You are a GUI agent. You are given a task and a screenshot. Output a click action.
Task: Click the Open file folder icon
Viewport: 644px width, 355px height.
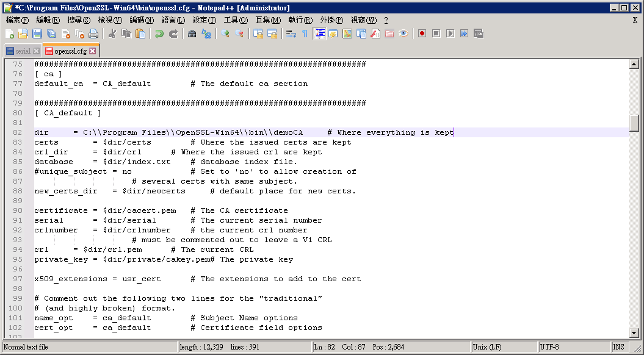(x=23, y=34)
